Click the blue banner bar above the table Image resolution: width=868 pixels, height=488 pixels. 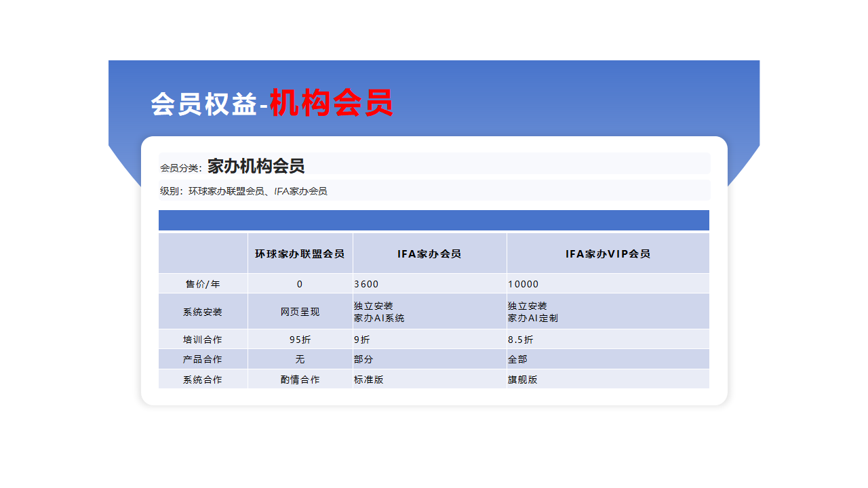[434, 220]
